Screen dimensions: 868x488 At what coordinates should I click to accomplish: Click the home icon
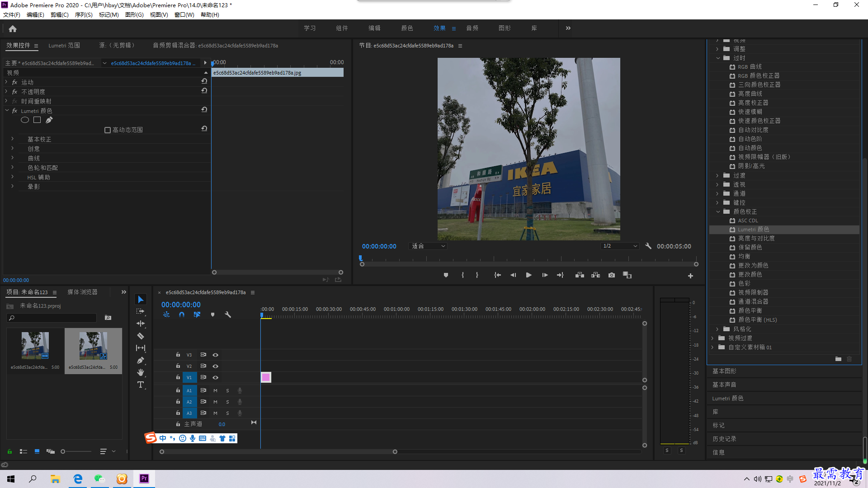(x=13, y=28)
